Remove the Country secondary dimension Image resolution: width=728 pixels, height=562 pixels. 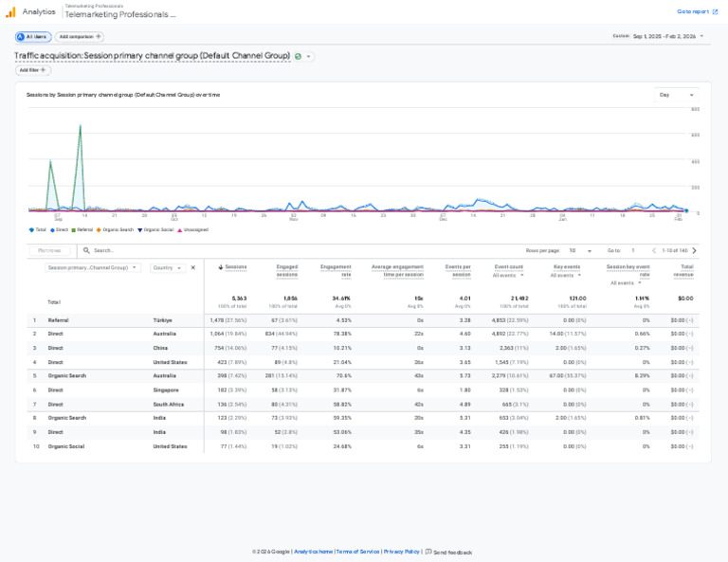193,268
